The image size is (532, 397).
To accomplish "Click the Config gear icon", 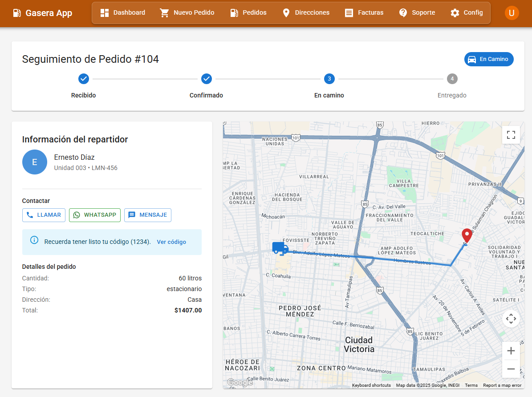I will point(455,13).
